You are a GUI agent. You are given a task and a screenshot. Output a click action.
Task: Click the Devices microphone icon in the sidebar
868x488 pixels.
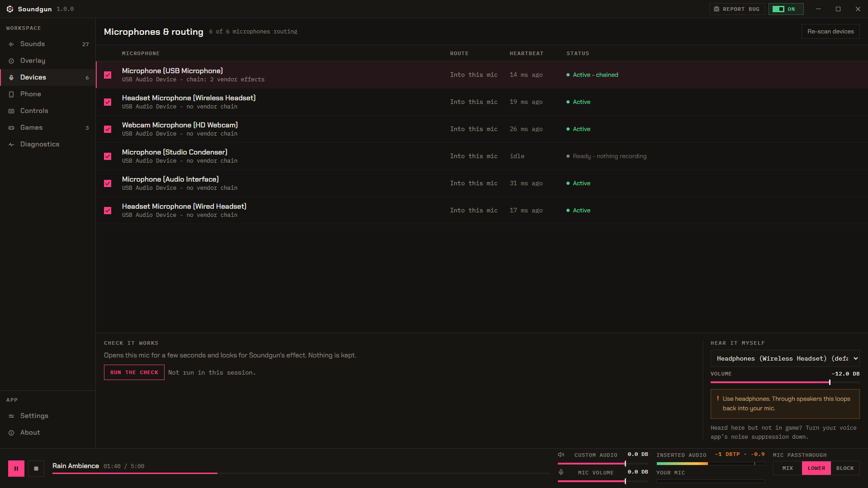click(11, 78)
